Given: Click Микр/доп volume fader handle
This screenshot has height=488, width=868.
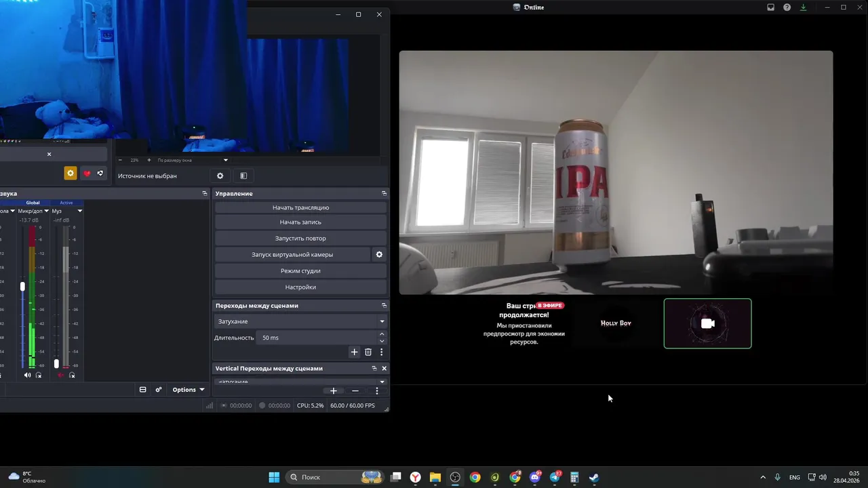Looking at the screenshot, I should pos(22,287).
